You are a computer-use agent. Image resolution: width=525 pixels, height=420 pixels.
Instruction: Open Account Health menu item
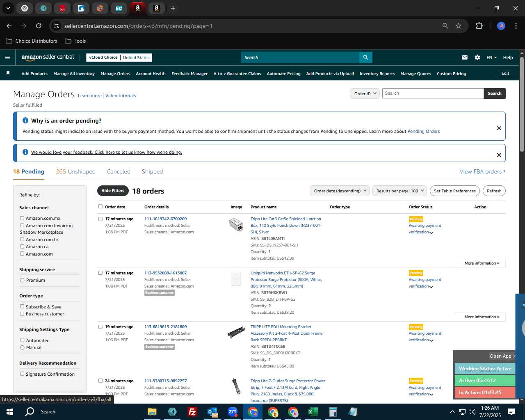(x=151, y=74)
